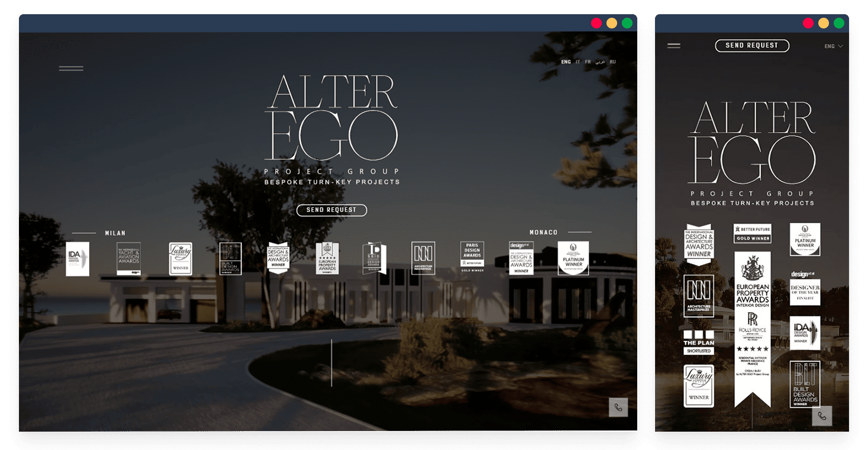This screenshot has height=450, width=868.
Task: Click the Paris Design Awards badge
Action: point(472,257)
